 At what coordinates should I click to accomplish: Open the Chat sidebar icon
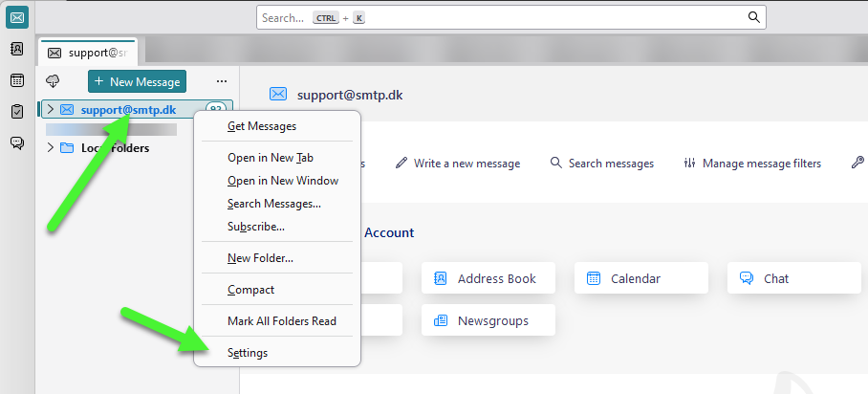tap(17, 143)
